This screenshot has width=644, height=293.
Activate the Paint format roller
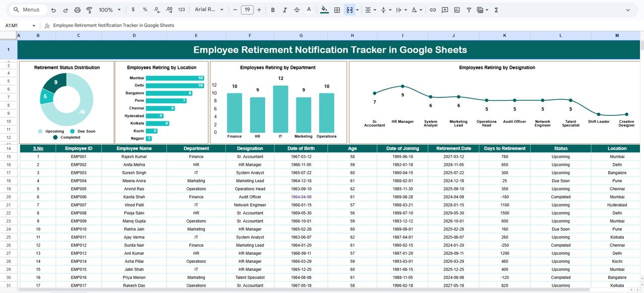(x=89, y=10)
